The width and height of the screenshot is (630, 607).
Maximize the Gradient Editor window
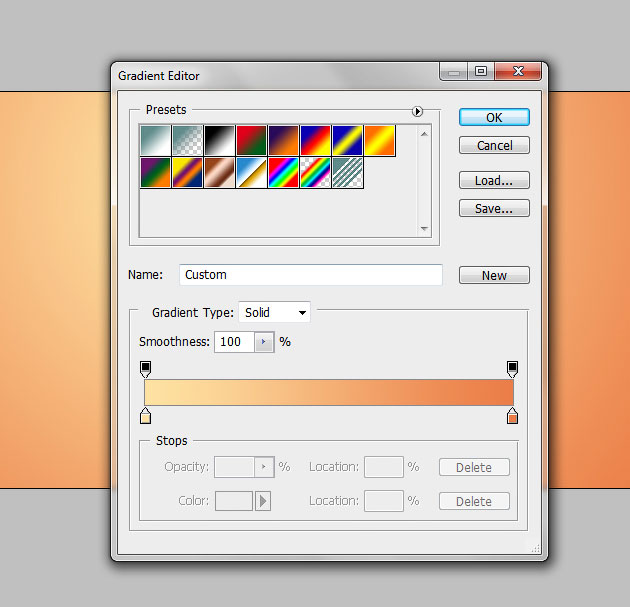(x=481, y=72)
